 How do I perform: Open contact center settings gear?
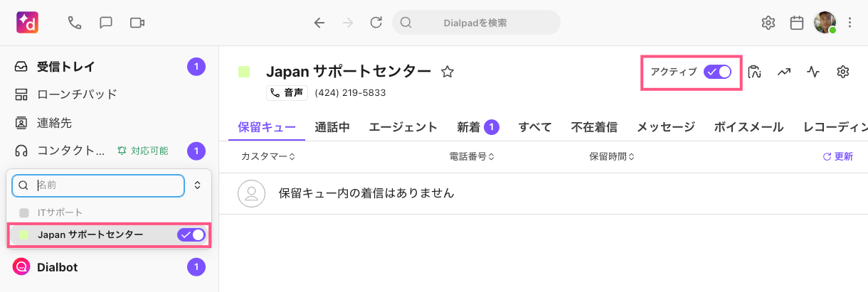843,71
